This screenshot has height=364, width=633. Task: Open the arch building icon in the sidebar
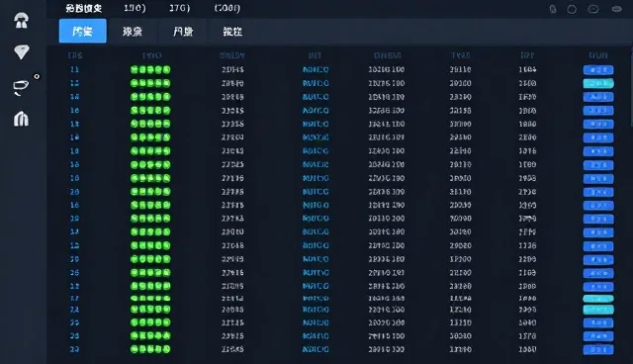pos(21,119)
